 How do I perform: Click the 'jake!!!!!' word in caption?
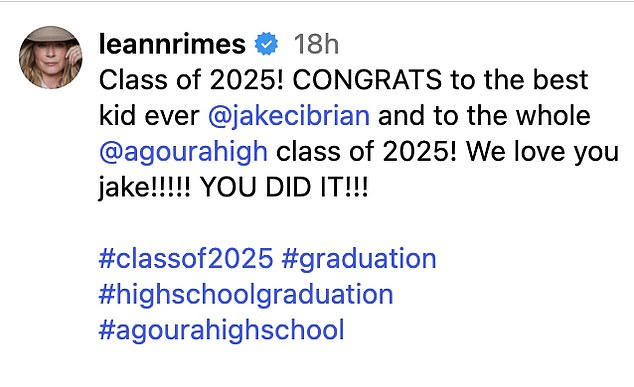pyautogui.click(x=145, y=188)
